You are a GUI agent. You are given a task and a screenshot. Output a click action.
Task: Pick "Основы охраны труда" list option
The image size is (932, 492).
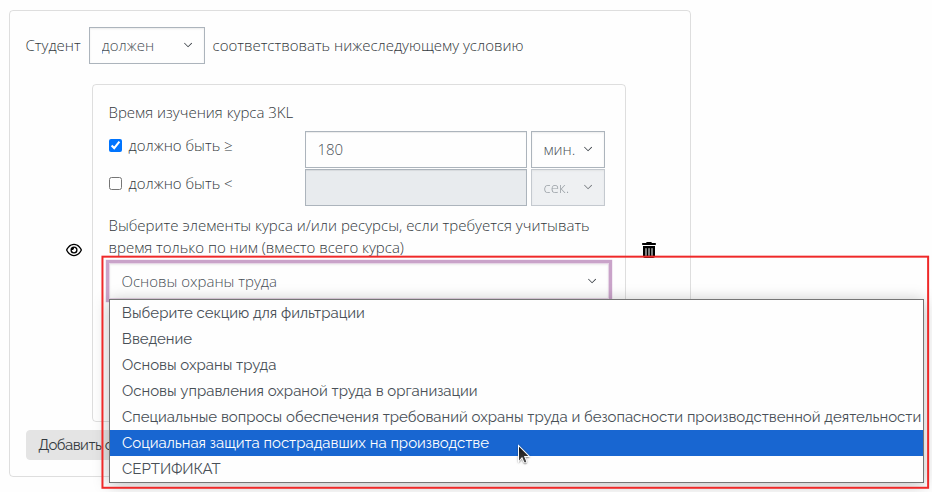(x=199, y=365)
